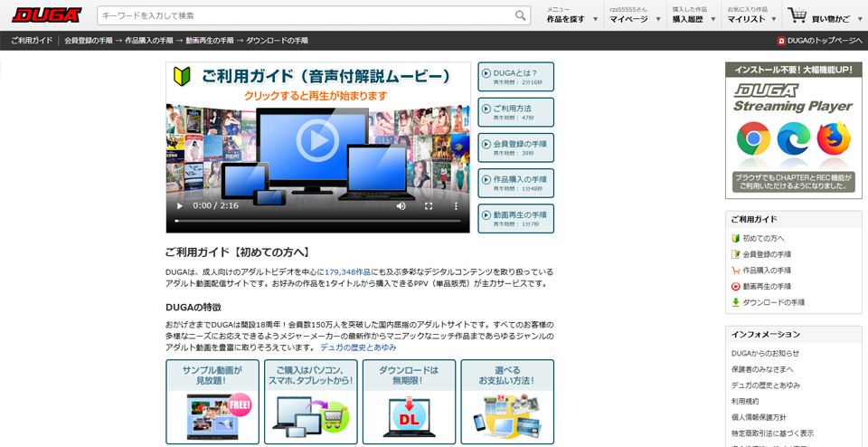Open DUGAからのお知らせ link
This screenshot has height=447, width=868.
(x=765, y=353)
